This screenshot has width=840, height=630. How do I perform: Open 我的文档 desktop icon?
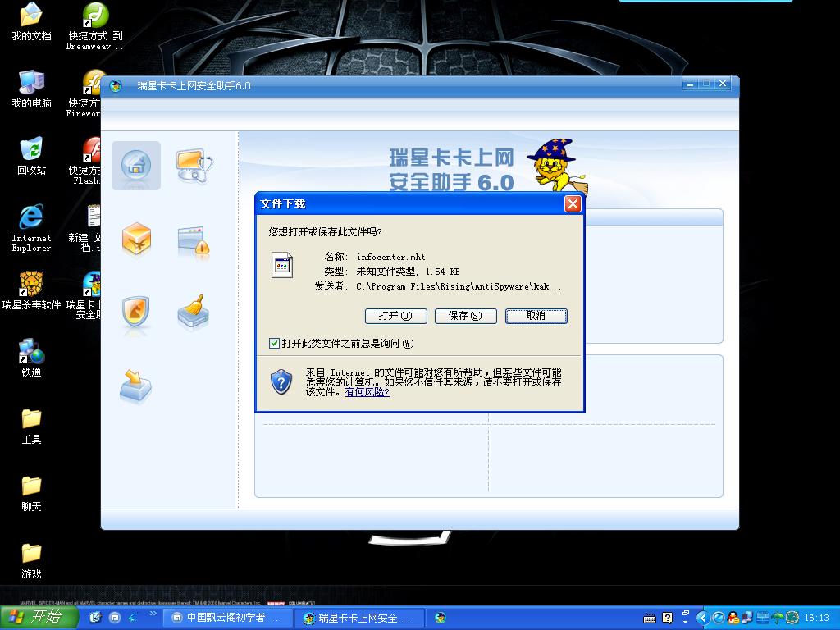click(x=31, y=21)
